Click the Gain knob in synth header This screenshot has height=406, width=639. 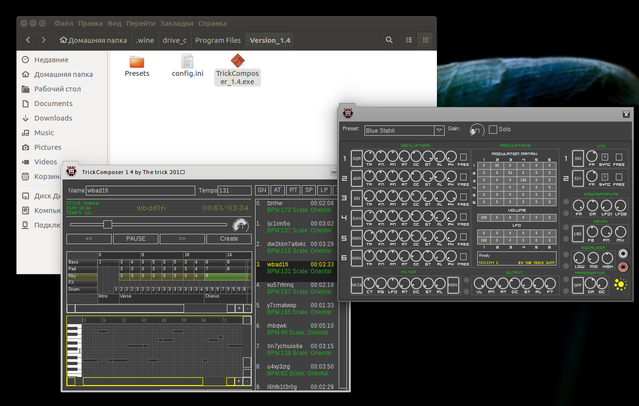(477, 130)
